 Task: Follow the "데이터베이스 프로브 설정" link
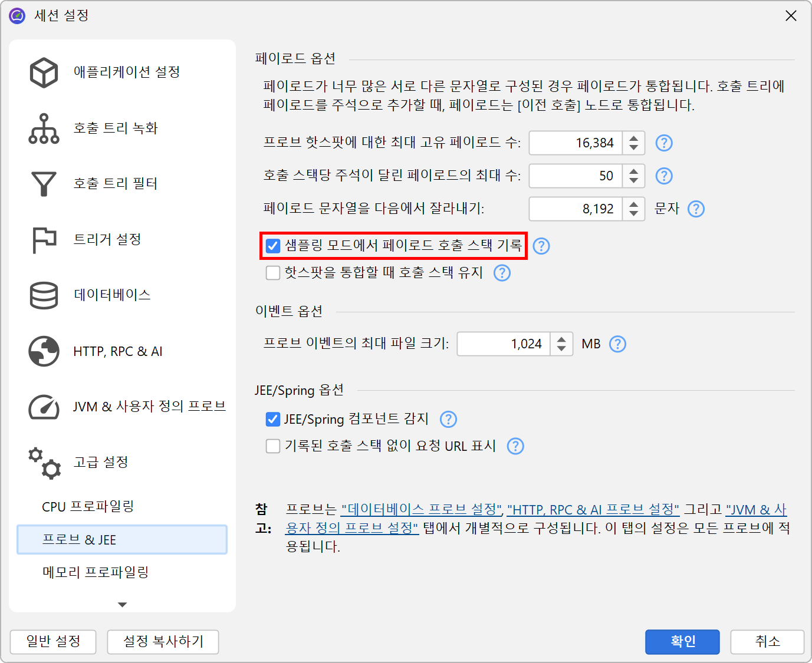(x=421, y=510)
